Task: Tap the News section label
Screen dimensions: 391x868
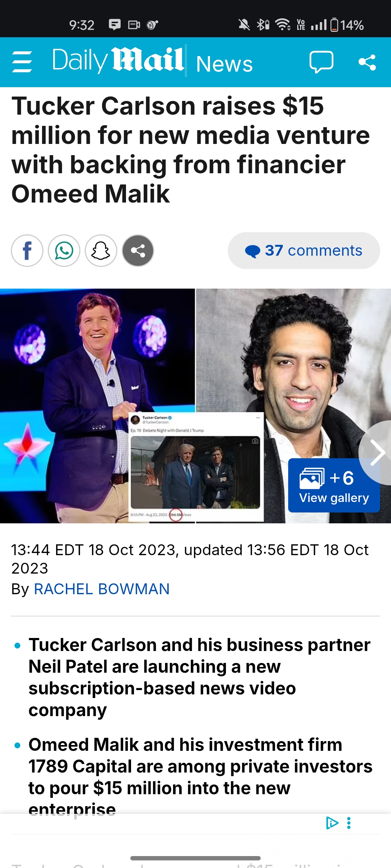Action: 224,64
